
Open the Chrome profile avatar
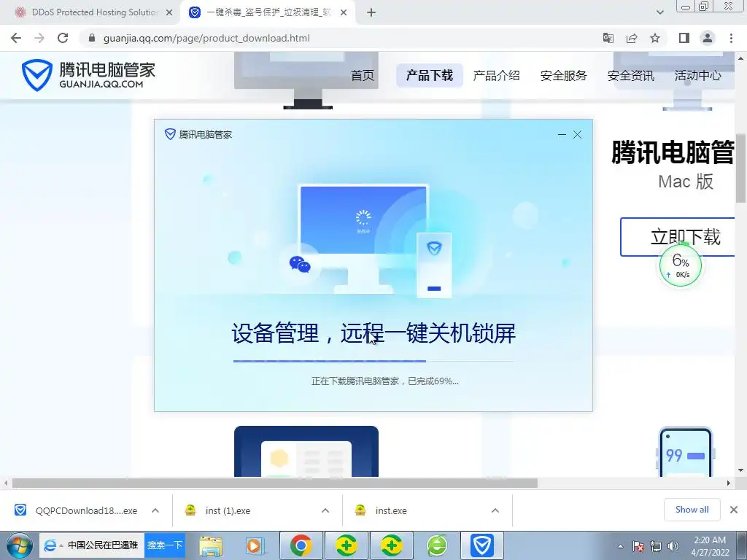(708, 38)
